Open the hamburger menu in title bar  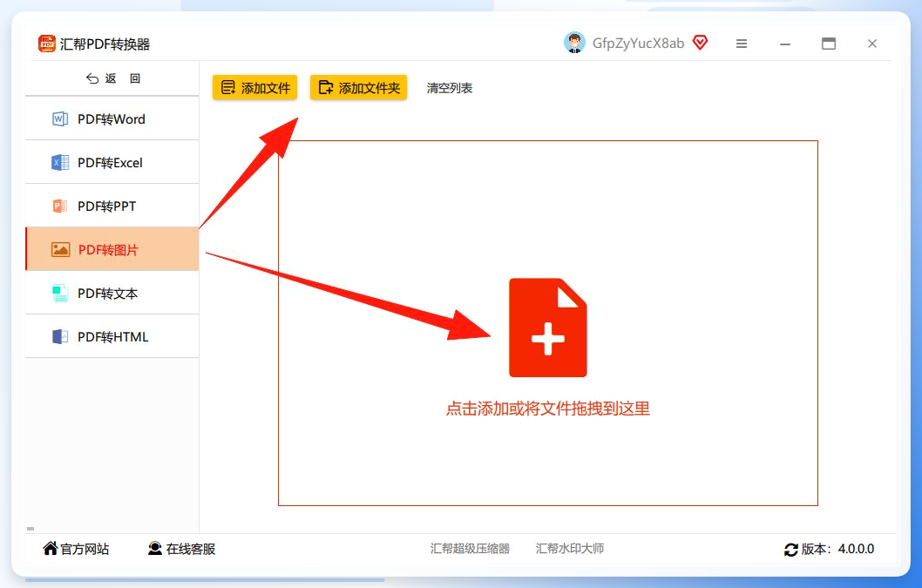pos(742,44)
